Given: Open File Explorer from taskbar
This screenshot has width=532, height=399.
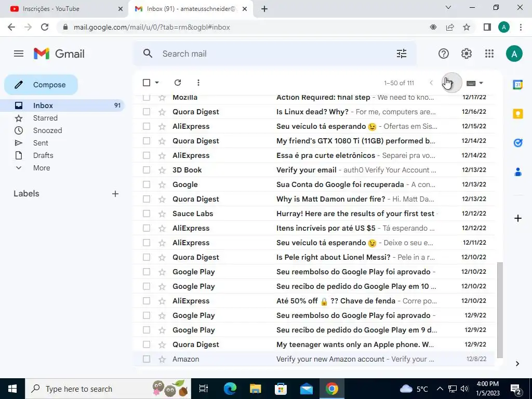Looking at the screenshot, I should [x=255, y=389].
